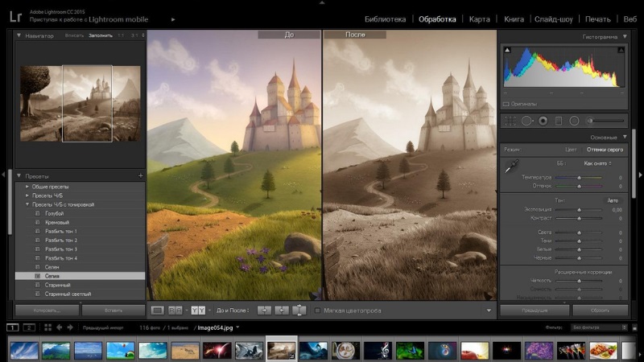Collapse the right panel side arrow
644x362 pixels.
click(640, 175)
